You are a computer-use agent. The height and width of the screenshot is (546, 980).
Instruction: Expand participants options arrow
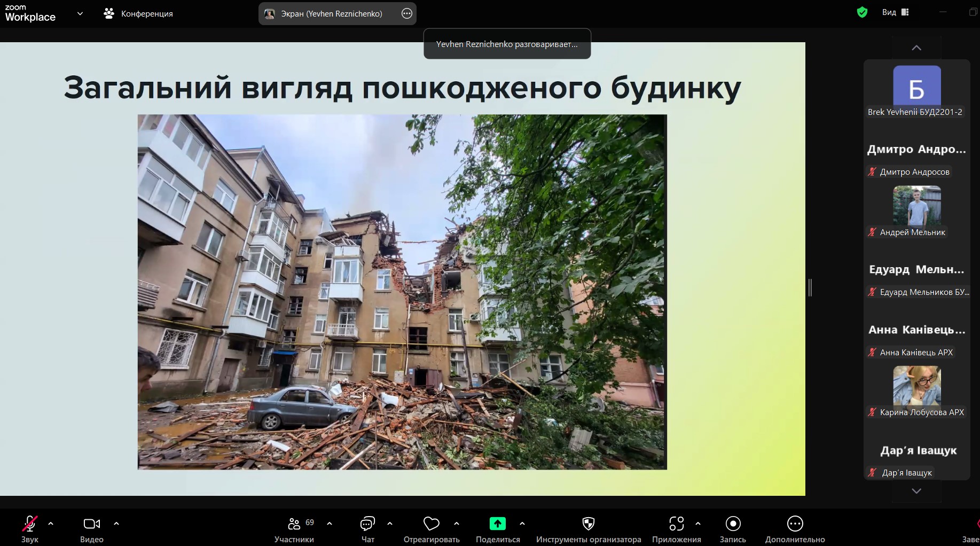(x=330, y=524)
